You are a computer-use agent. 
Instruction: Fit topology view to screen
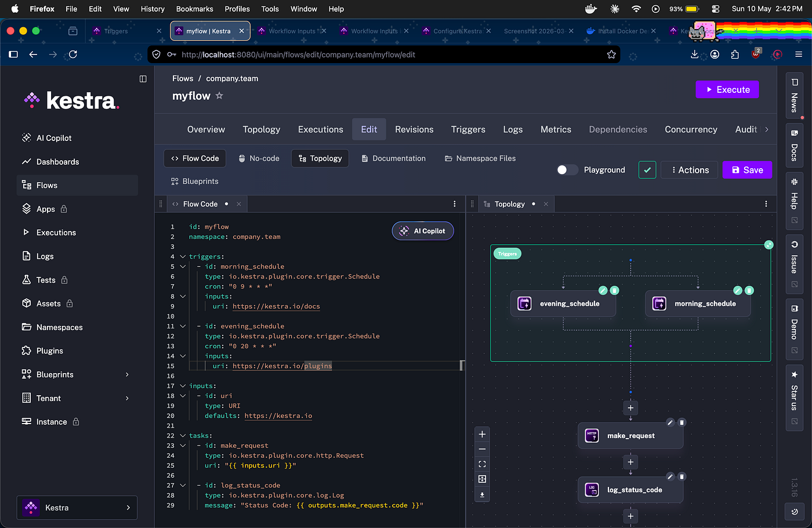pyautogui.click(x=482, y=464)
